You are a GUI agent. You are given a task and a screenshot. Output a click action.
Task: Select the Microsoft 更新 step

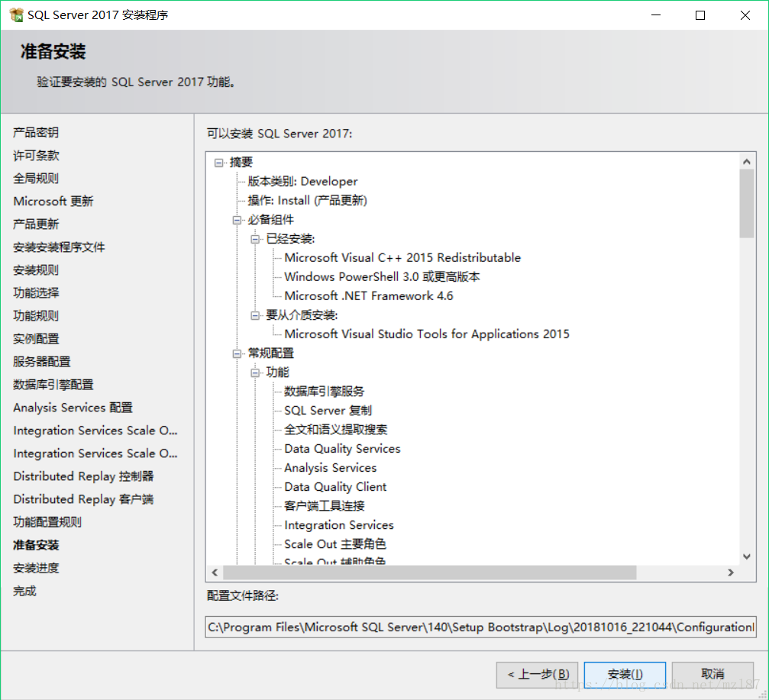53,201
